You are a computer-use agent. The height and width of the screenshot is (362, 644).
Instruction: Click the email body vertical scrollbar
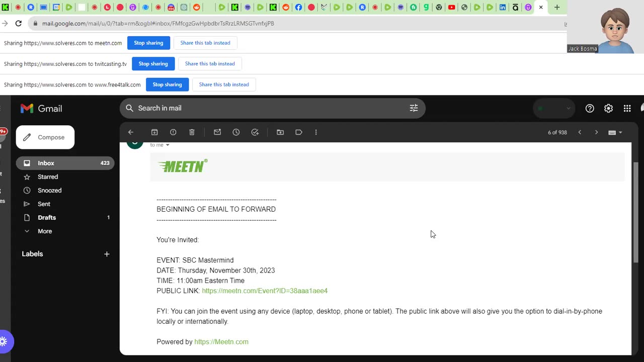635,211
